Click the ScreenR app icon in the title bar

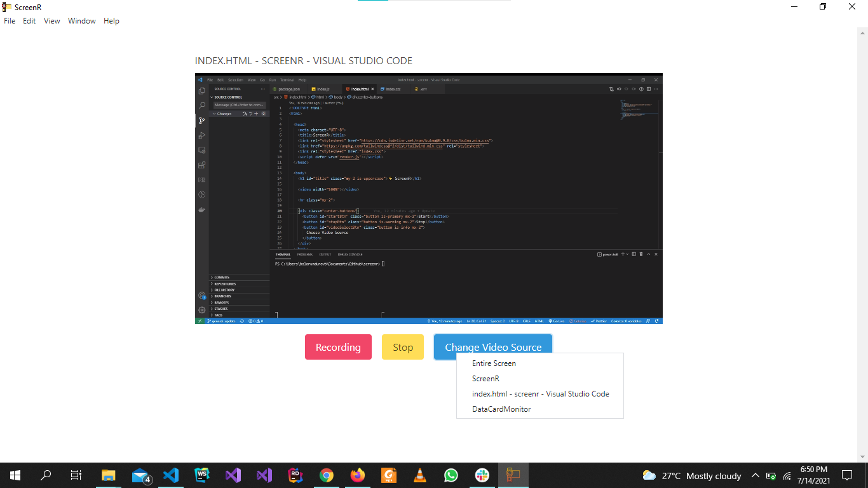pos(7,7)
